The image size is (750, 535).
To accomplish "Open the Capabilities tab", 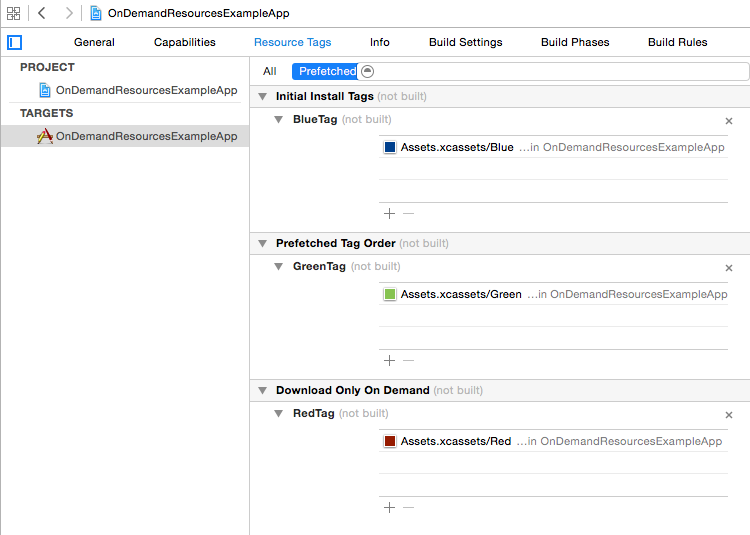I will (x=185, y=43).
